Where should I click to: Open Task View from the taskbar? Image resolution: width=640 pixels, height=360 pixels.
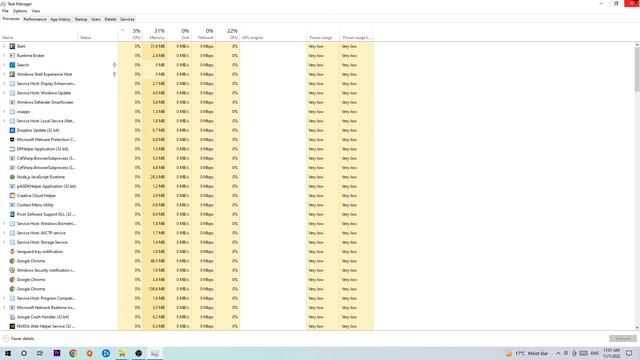click(40, 353)
